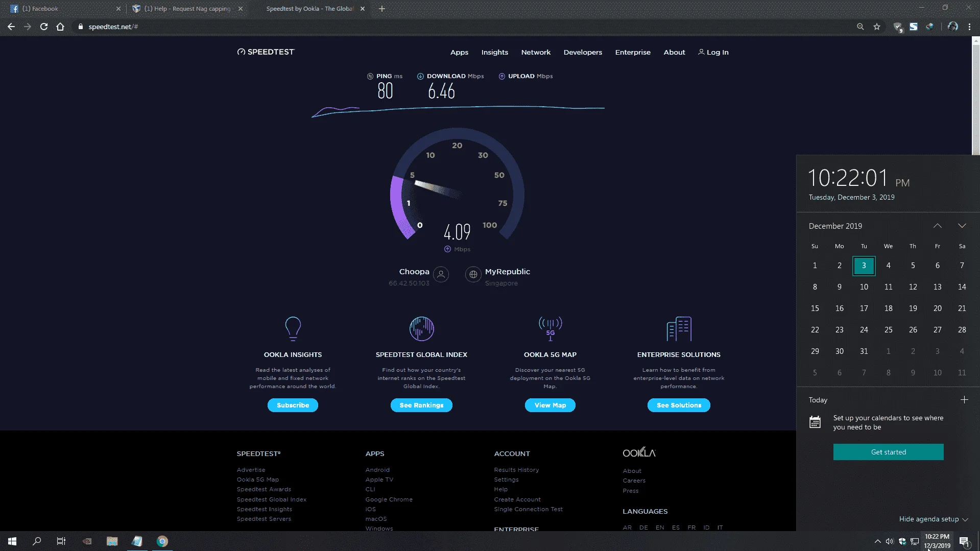Close the Speedtest by Ookla tab

(363, 9)
